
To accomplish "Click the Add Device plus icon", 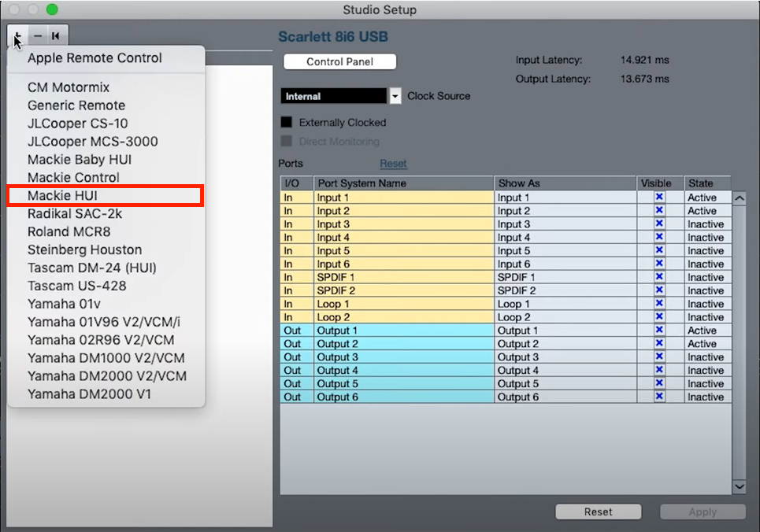I will 17,36.
